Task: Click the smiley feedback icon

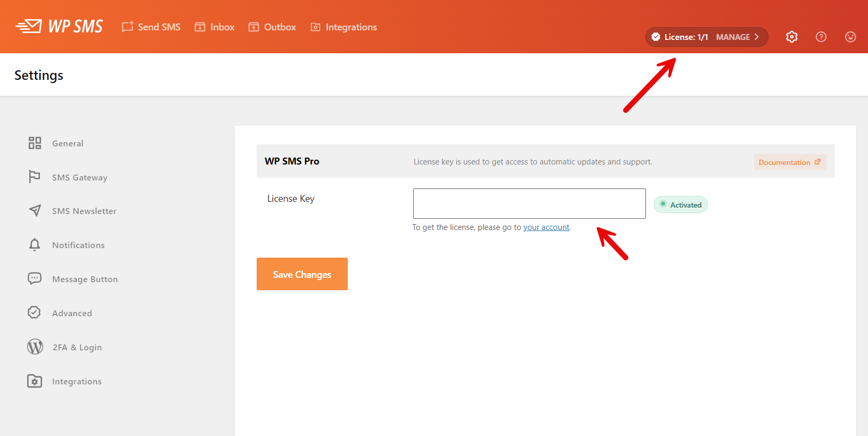Action: (x=850, y=37)
